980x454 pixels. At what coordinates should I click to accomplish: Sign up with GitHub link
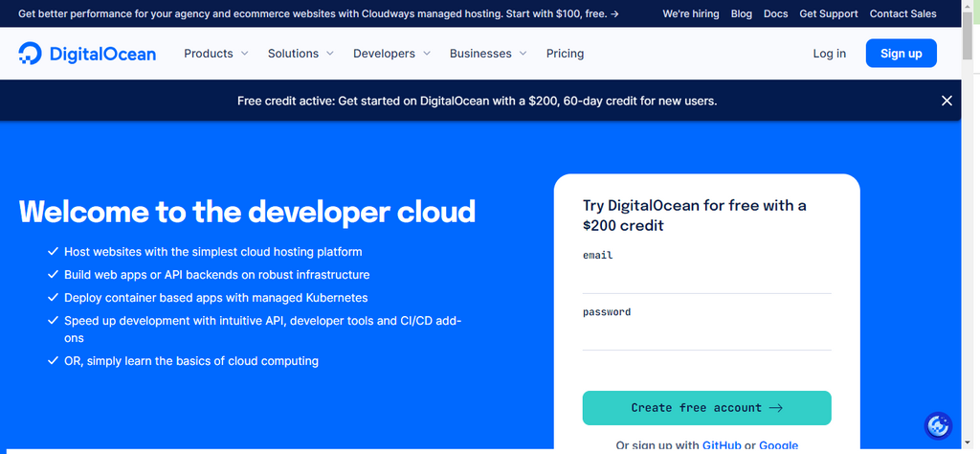point(721,445)
